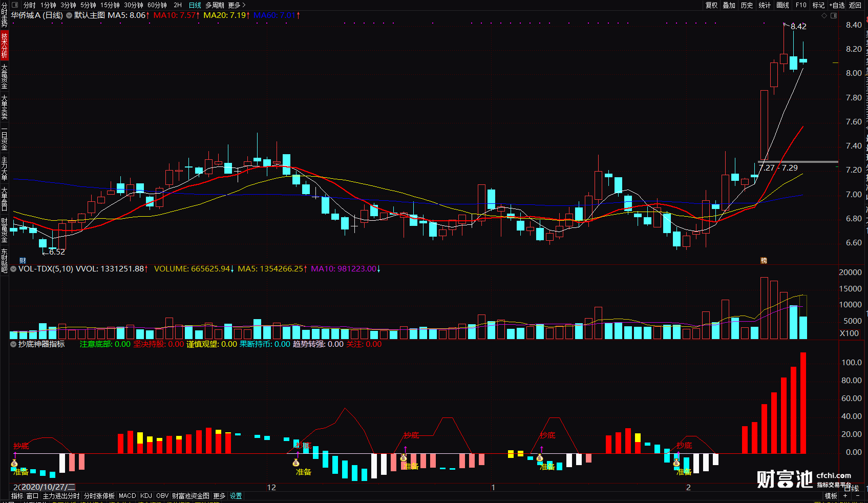The height and width of the screenshot is (503, 868).
Task: Select 财富资金 in left sidebar
Action: (x=4, y=230)
